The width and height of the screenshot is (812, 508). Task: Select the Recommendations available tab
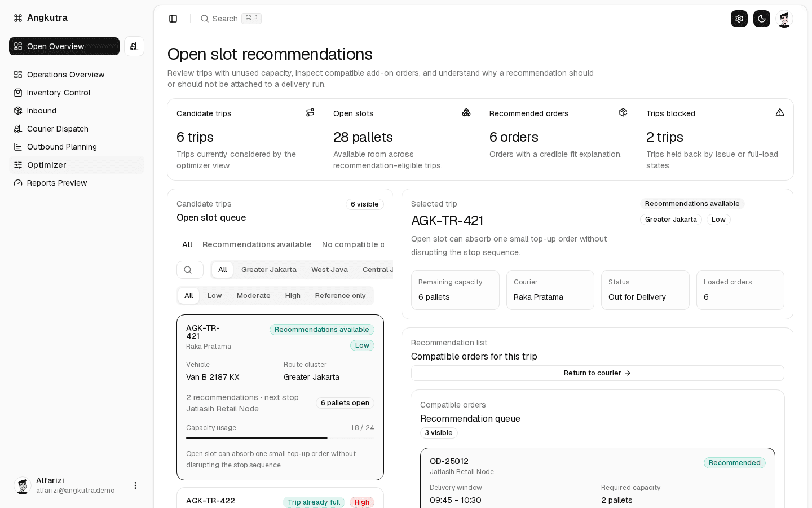(x=257, y=244)
